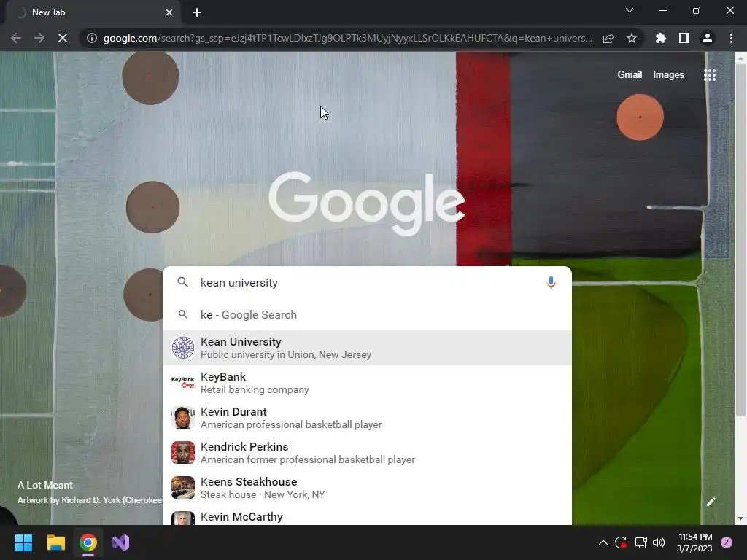Bookmark this tab with star icon
The width and height of the screenshot is (747, 560).
[632, 38]
